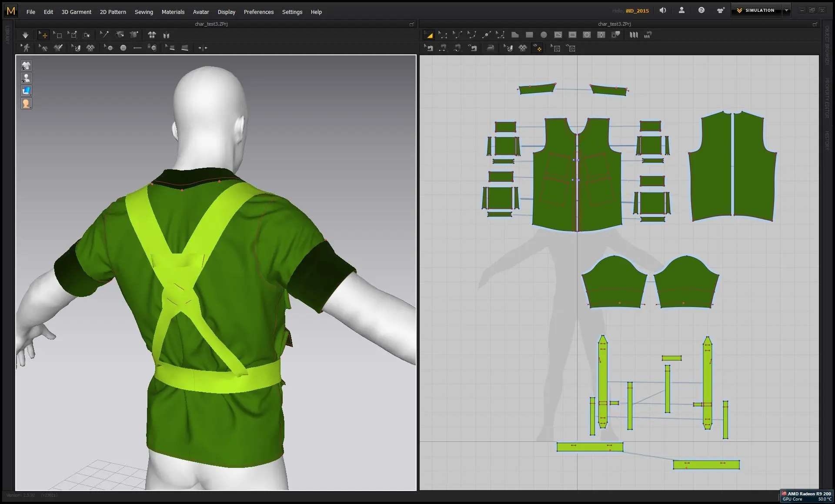
Task: Click the iND_2015 username link
Action: (637, 11)
